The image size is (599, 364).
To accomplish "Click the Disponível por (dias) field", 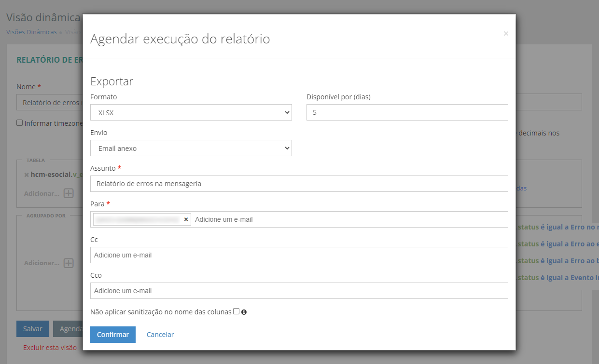I will pos(407,112).
